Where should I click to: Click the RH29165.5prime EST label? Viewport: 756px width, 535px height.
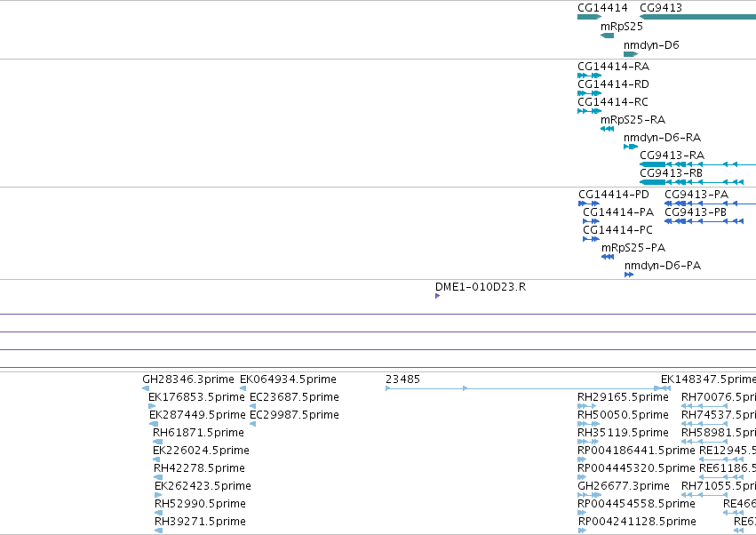[x=624, y=397]
